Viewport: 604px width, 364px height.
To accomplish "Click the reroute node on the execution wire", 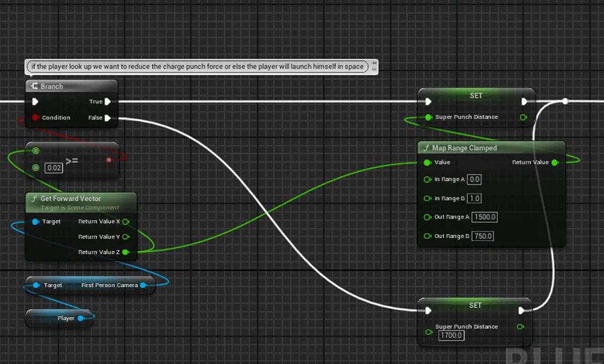I will [565, 101].
